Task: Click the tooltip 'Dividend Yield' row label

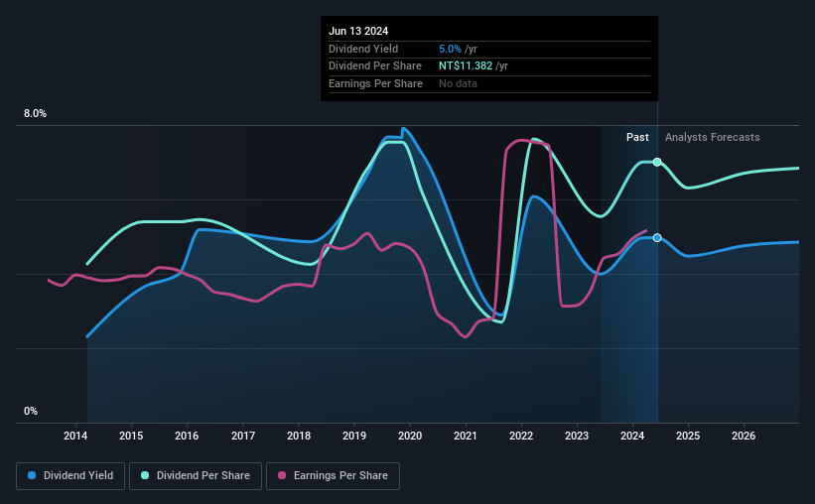Action: (363, 49)
